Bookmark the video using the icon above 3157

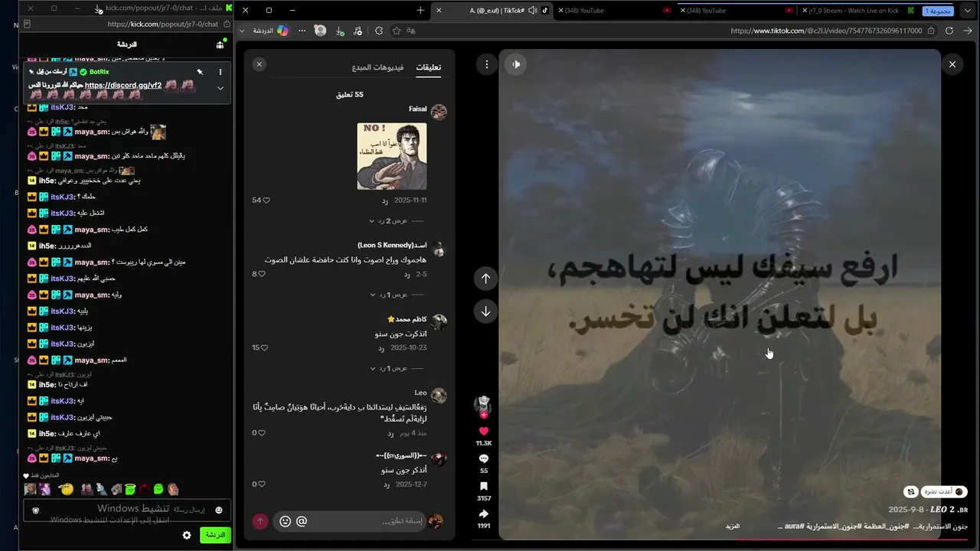[x=484, y=486]
